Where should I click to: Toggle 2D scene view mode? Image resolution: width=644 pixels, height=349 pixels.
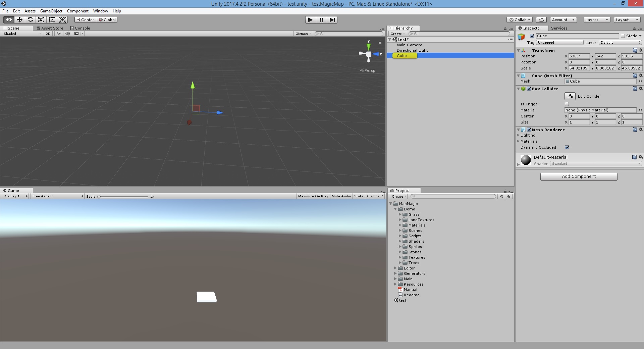[48, 34]
